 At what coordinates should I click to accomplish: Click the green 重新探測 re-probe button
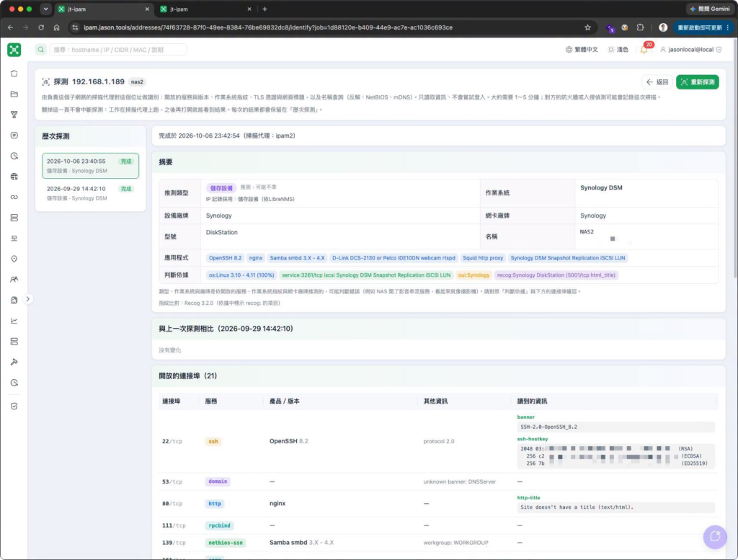click(x=698, y=82)
